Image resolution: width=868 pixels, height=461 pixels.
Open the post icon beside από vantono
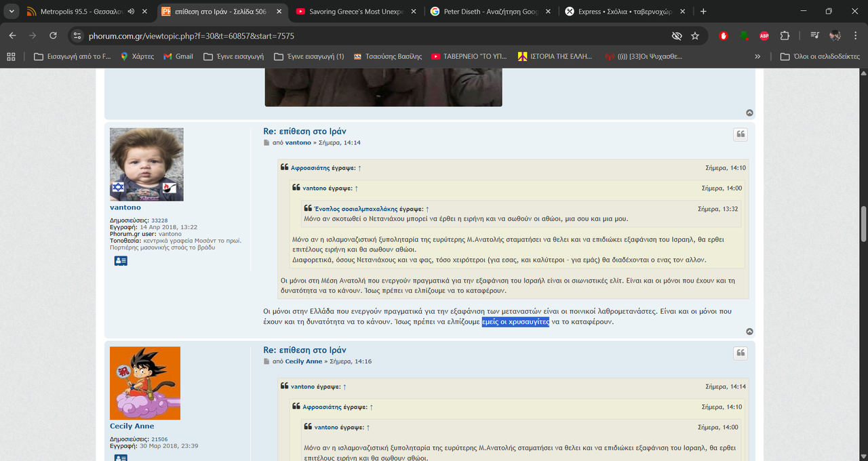coord(267,143)
